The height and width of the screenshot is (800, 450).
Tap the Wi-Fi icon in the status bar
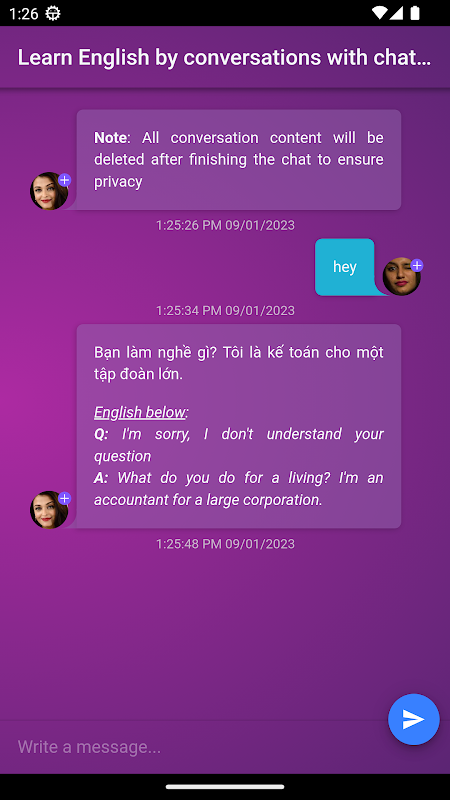(x=379, y=13)
